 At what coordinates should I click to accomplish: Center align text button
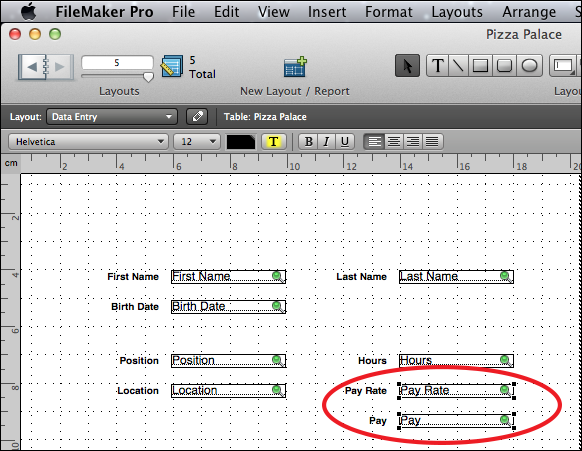(394, 141)
